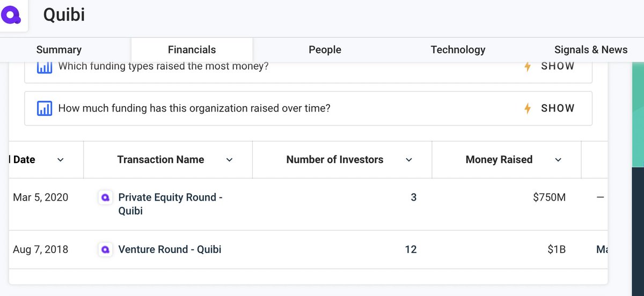Open the Venture Round - Quibi link
This screenshot has height=296, width=644.
coord(170,249)
